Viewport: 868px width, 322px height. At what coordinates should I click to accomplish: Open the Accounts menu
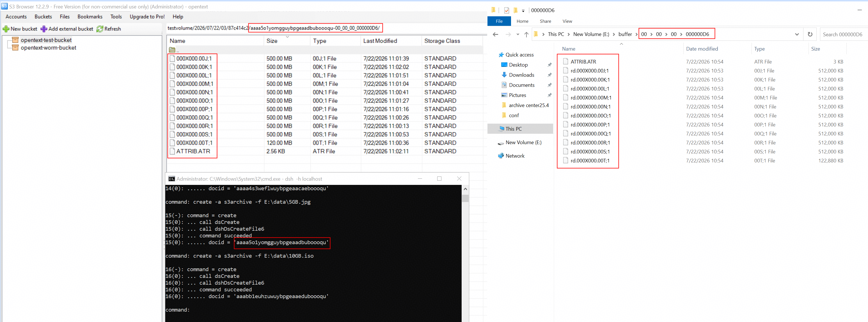tap(16, 17)
